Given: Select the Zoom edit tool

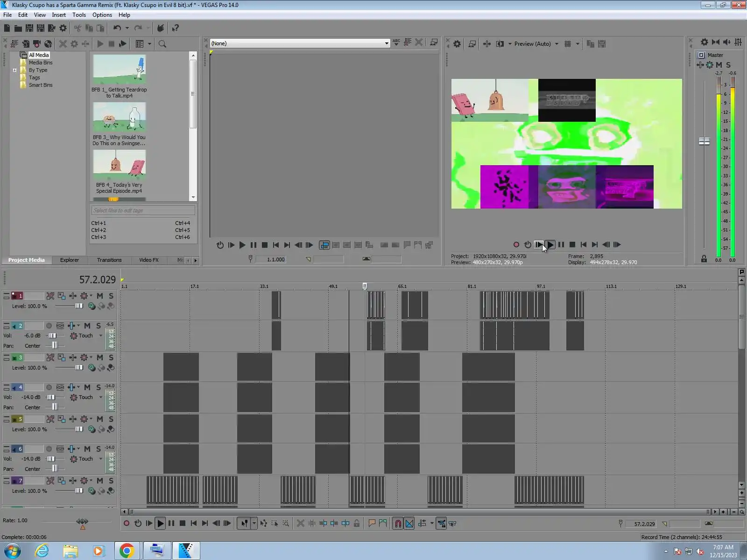Looking at the screenshot, I should [286, 524].
